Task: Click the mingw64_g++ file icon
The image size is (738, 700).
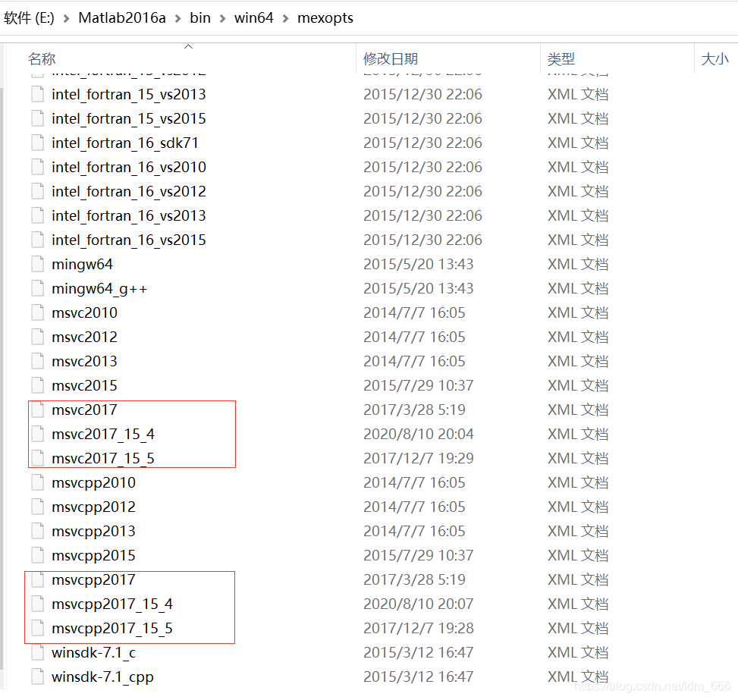Action: 38,289
